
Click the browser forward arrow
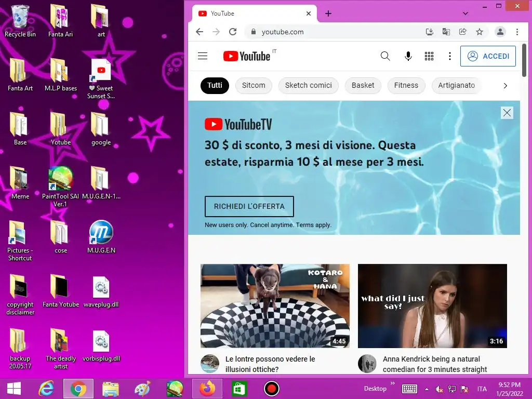click(216, 32)
